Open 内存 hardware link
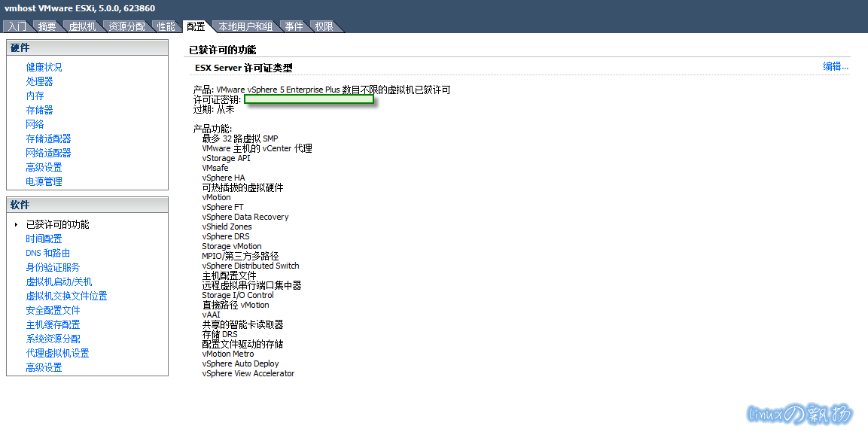Image resolution: width=868 pixels, height=441 pixels. tap(35, 96)
